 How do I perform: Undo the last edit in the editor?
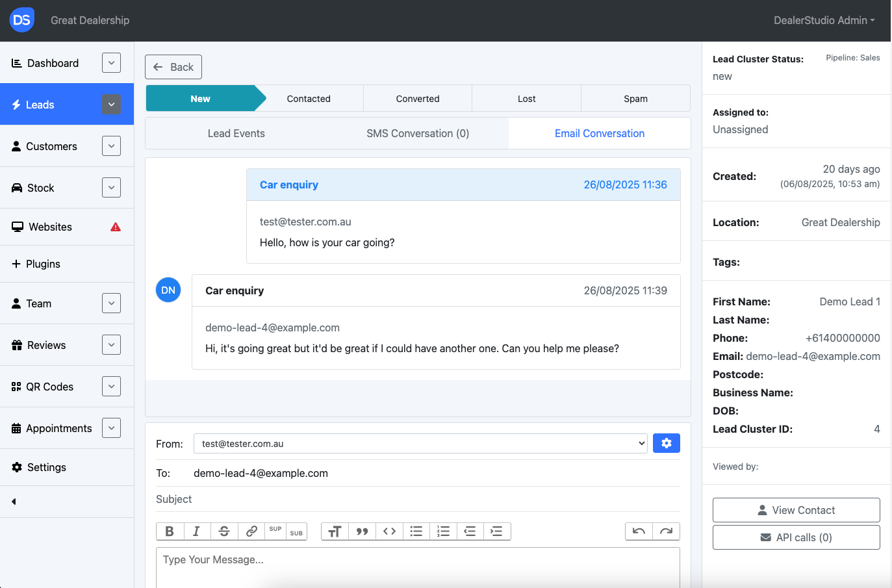639,531
